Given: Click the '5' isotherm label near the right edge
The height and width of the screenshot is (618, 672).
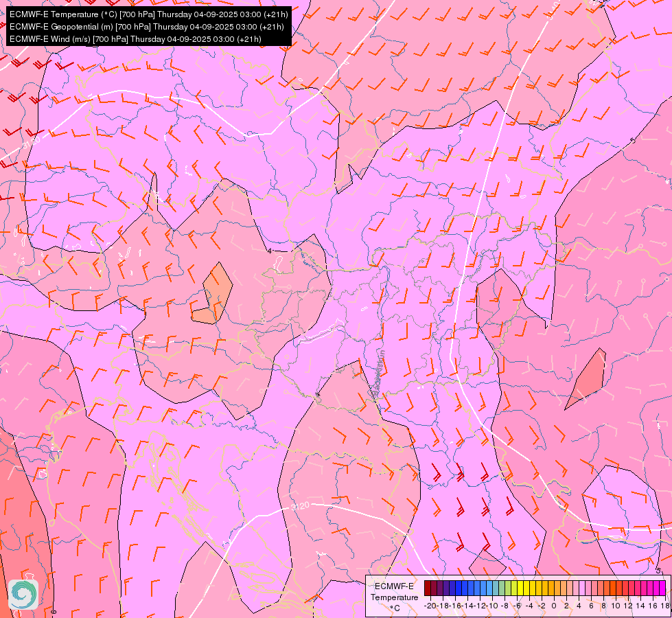Looking at the screenshot, I should click(x=633, y=141).
